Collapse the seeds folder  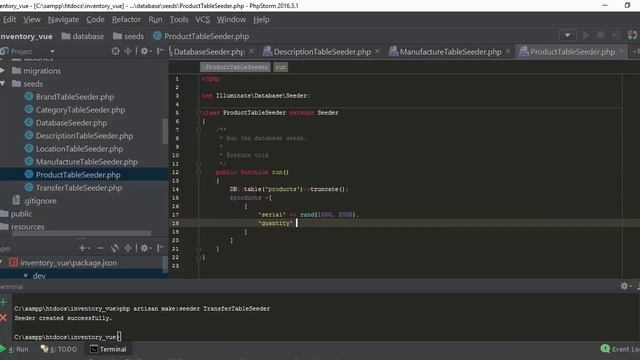3,84
